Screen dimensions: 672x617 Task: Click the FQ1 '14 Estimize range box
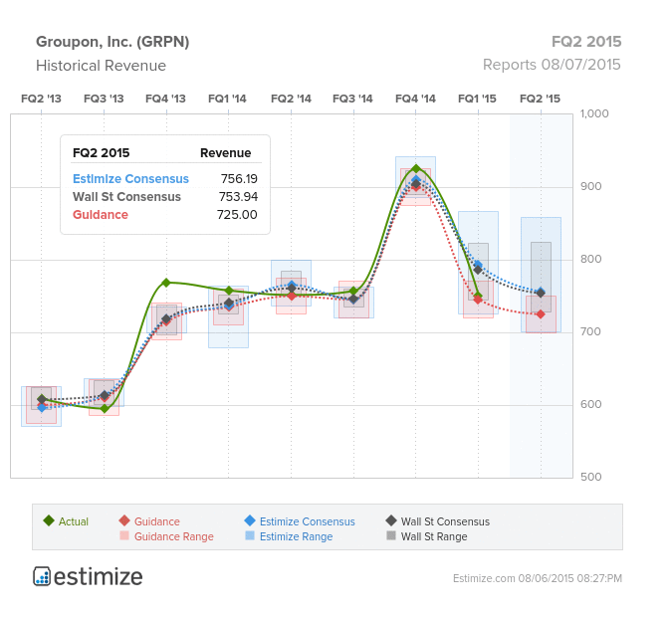(x=228, y=316)
